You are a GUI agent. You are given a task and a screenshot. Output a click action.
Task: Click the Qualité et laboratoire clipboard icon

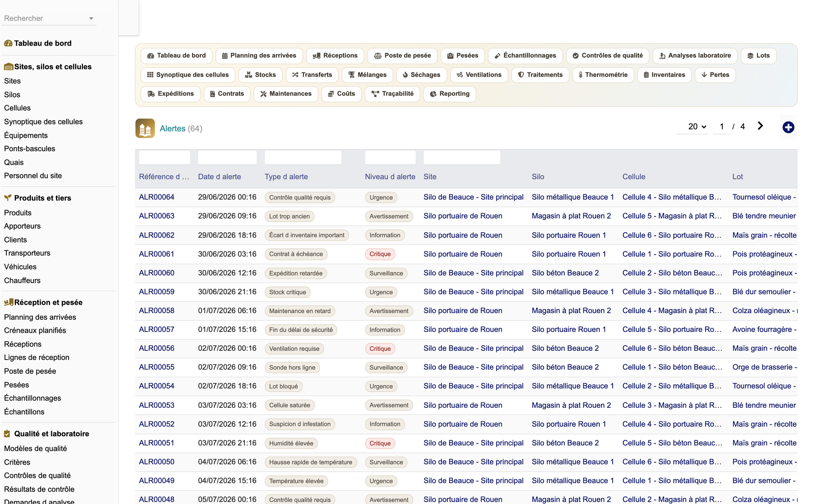[7, 434]
